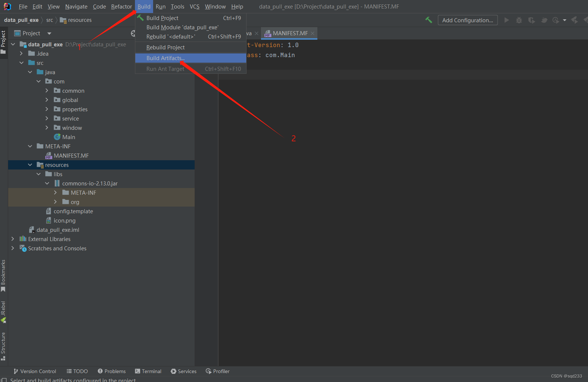This screenshot has height=382, width=588.
Task: Click Add Configuration button
Action: pos(468,20)
